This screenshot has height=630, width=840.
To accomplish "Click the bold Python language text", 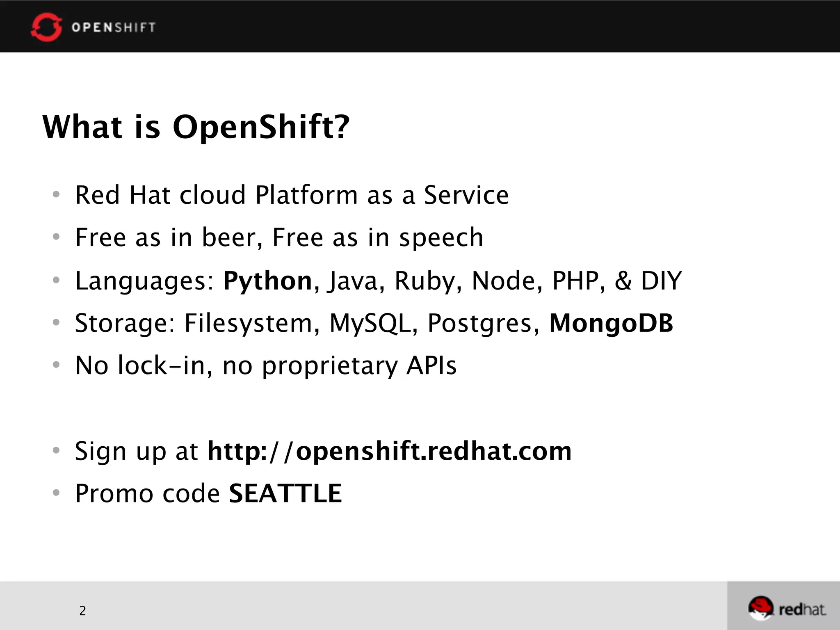I will [267, 281].
